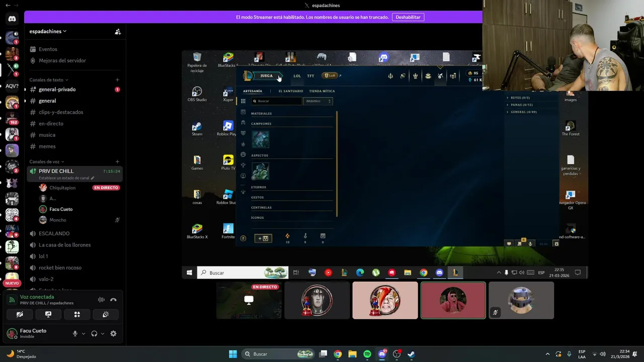This screenshot has width=644, height=362.
Task: Expand the espadachines server dropdown menu
Action: pos(48,31)
